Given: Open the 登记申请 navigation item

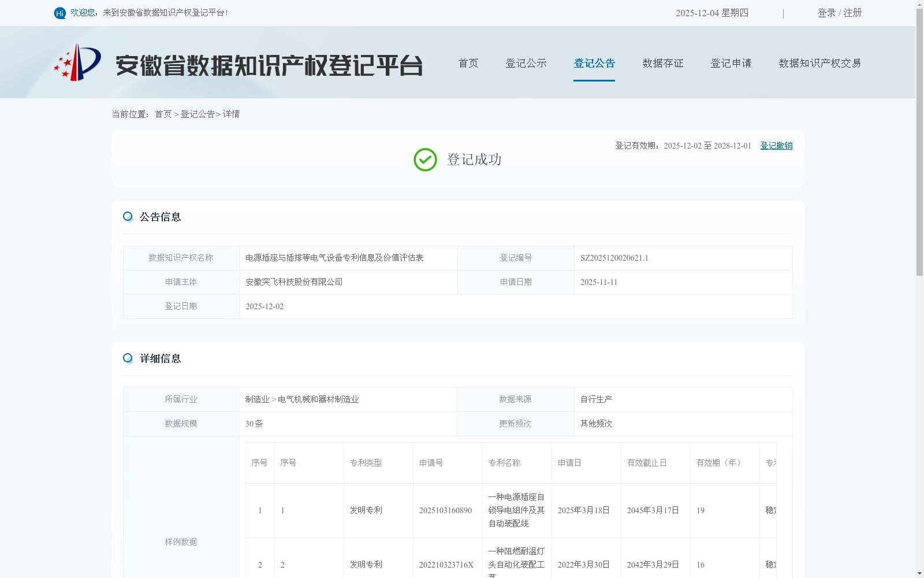Looking at the screenshot, I should [x=731, y=63].
